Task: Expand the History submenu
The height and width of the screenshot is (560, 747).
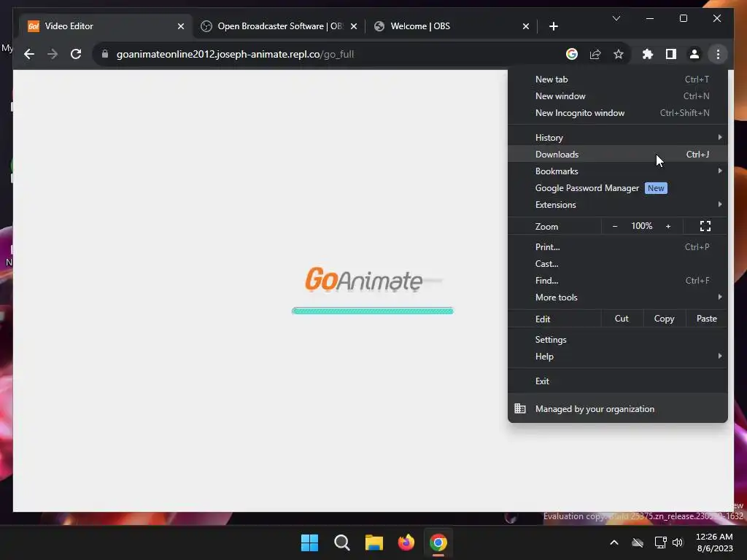Action: coord(617,138)
